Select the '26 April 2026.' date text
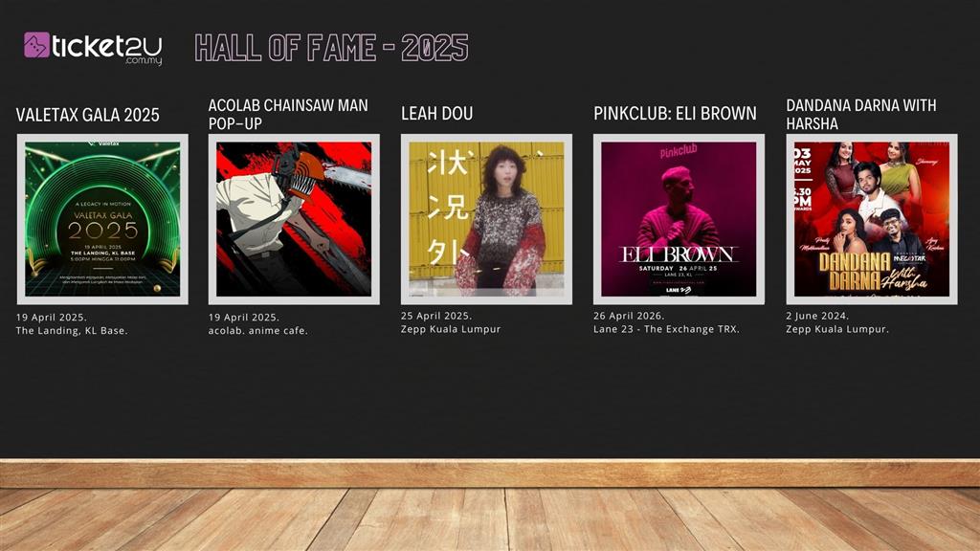The height and width of the screenshot is (551, 980). pyautogui.click(x=629, y=315)
